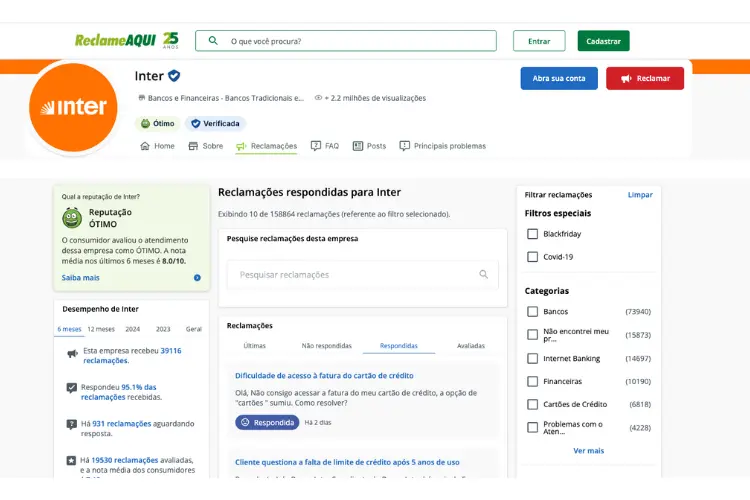Click the eye views icon
The image size is (750, 500).
tap(318, 98)
